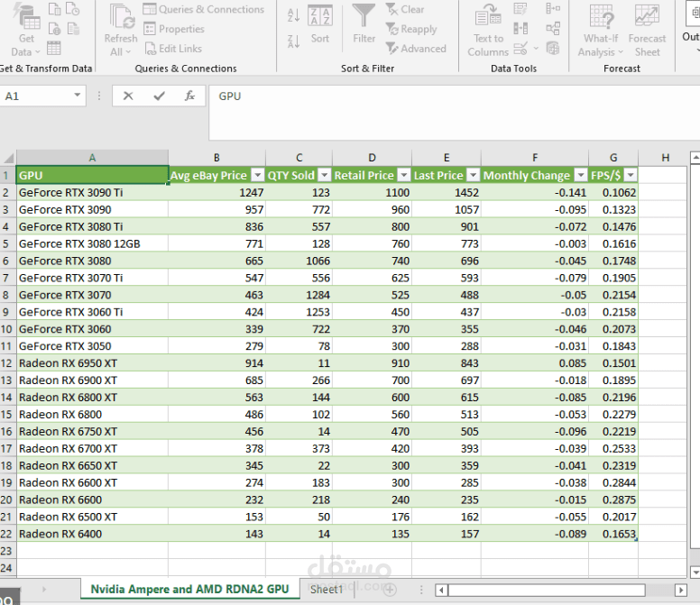Click QTY Sold value 1284

pos(299,295)
